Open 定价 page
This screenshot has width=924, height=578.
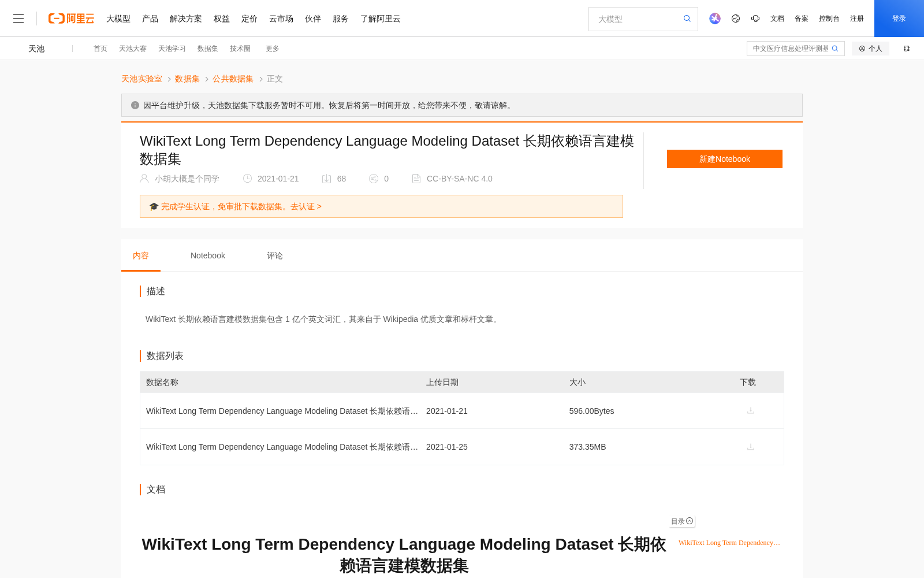[x=249, y=18]
